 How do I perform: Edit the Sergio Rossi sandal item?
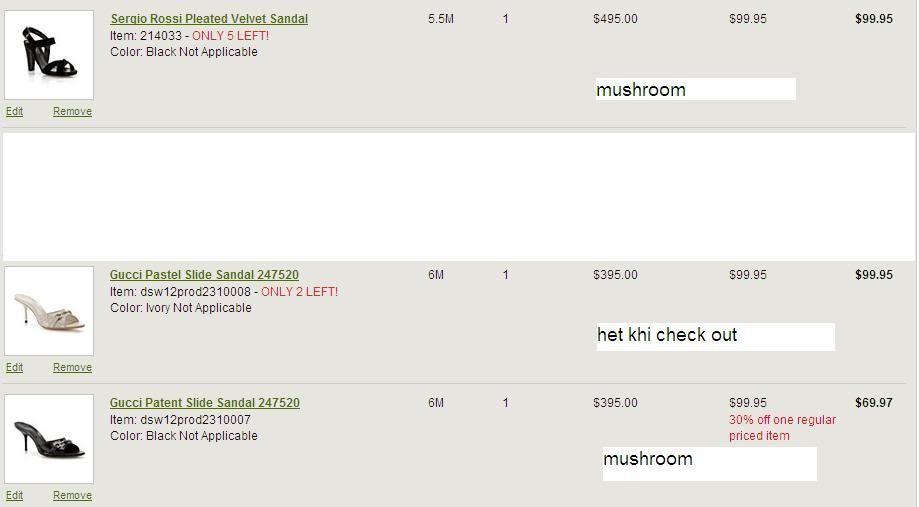14,112
